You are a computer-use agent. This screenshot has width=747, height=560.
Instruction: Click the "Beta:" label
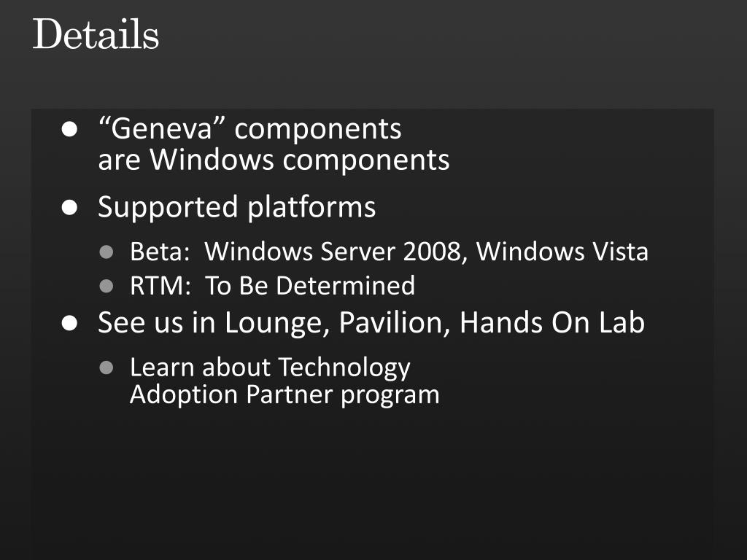160,252
